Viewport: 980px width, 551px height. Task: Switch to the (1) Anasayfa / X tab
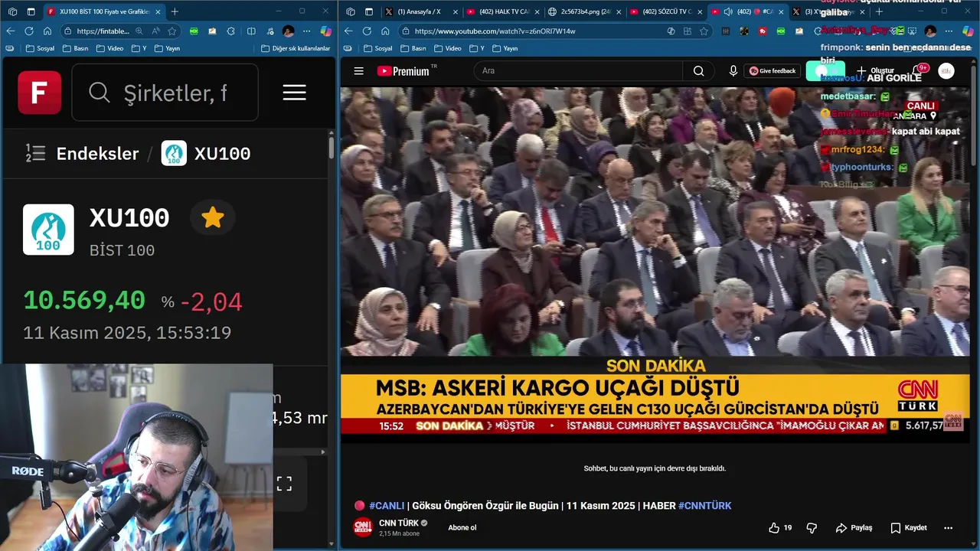pos(421,11)
